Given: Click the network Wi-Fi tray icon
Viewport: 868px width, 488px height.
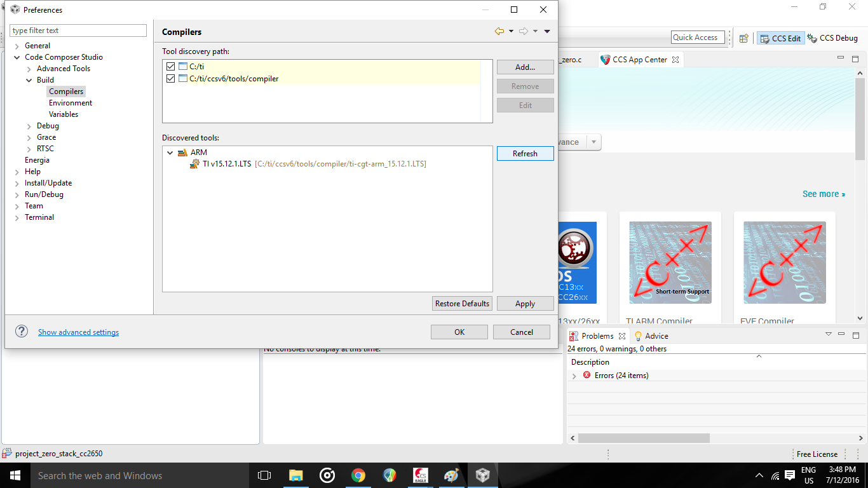Looking at the screenshot, I should [775, 475].
